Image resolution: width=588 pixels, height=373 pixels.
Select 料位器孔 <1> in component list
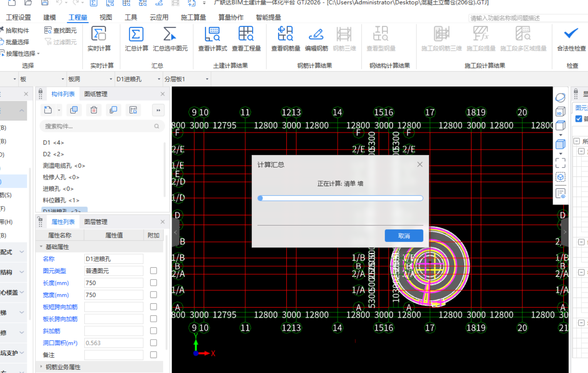point(61,200)
